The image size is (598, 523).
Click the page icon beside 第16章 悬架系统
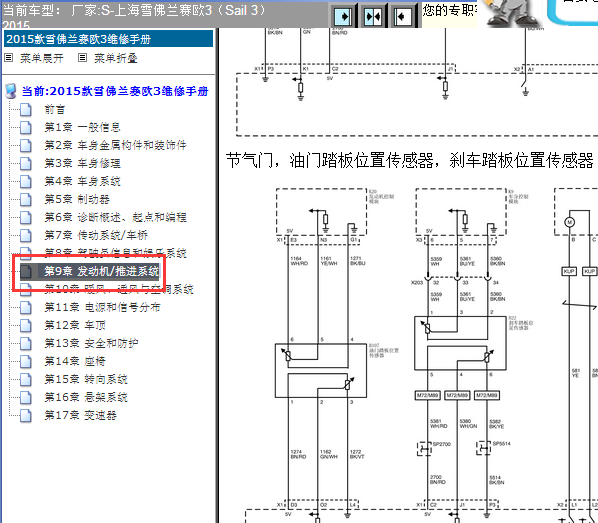coord(26,397)
